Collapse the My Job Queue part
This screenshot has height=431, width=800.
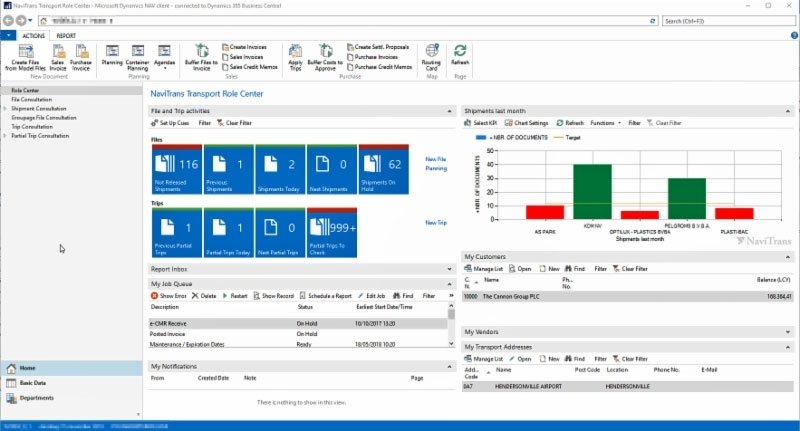[x=449, y=284]
